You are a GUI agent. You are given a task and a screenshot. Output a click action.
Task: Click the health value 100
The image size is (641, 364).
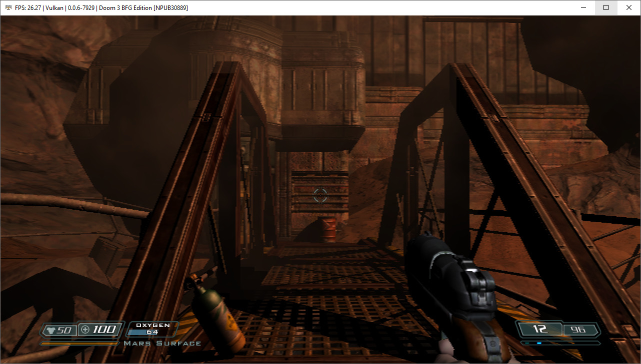(104, 330)
